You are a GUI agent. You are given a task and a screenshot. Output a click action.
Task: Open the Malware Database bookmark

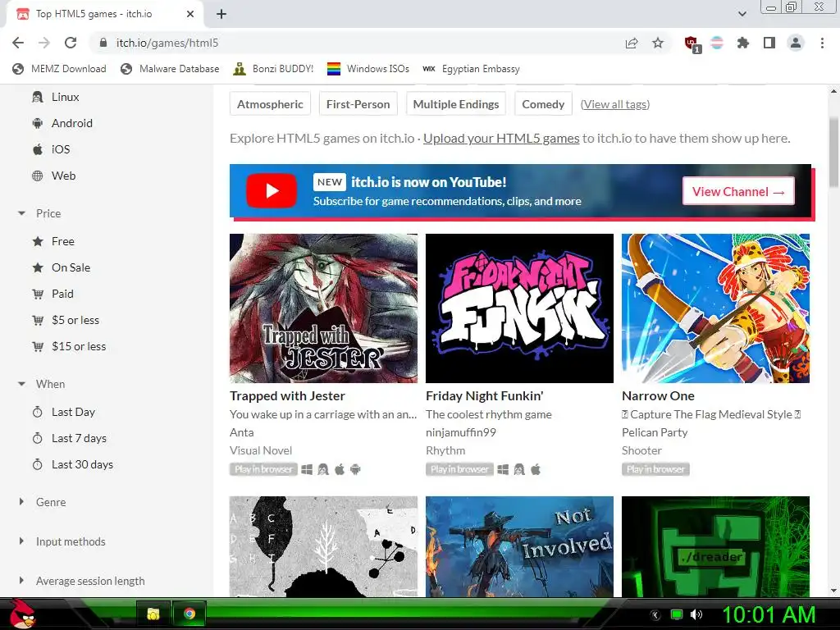pyautogui.click(x=170, y=69)
